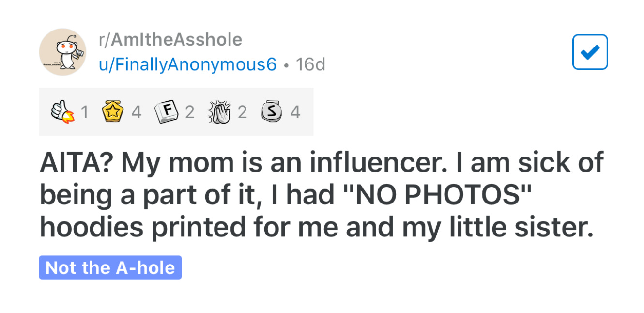
Task: Click the Snoo subreddit avatar
Action: pyautogui.click(x=62, y=52)
